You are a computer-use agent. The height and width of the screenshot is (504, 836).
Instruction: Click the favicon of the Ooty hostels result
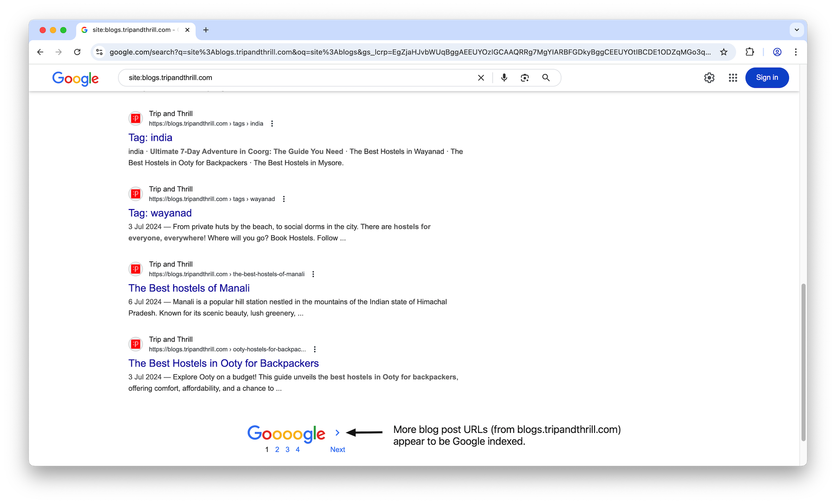coord(136,344)
